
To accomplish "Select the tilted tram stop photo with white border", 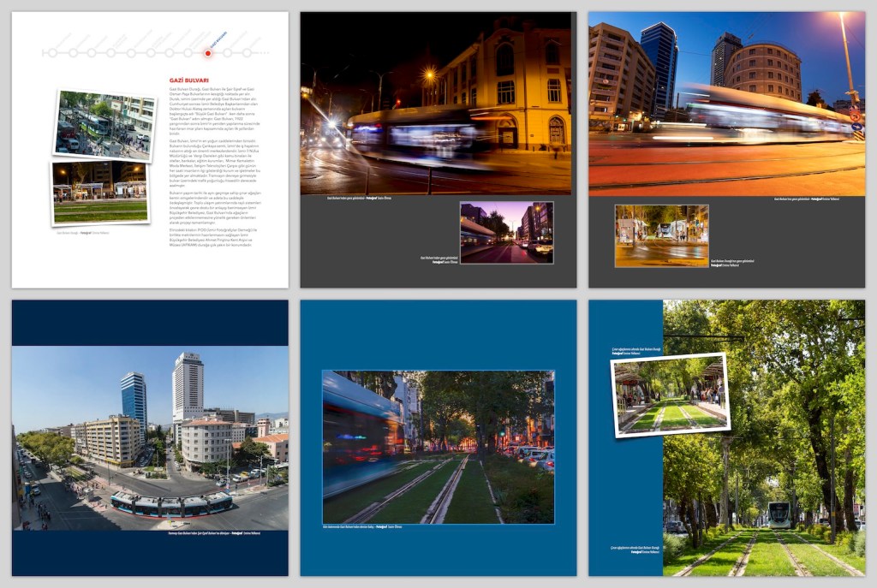I will click(670, 395).
